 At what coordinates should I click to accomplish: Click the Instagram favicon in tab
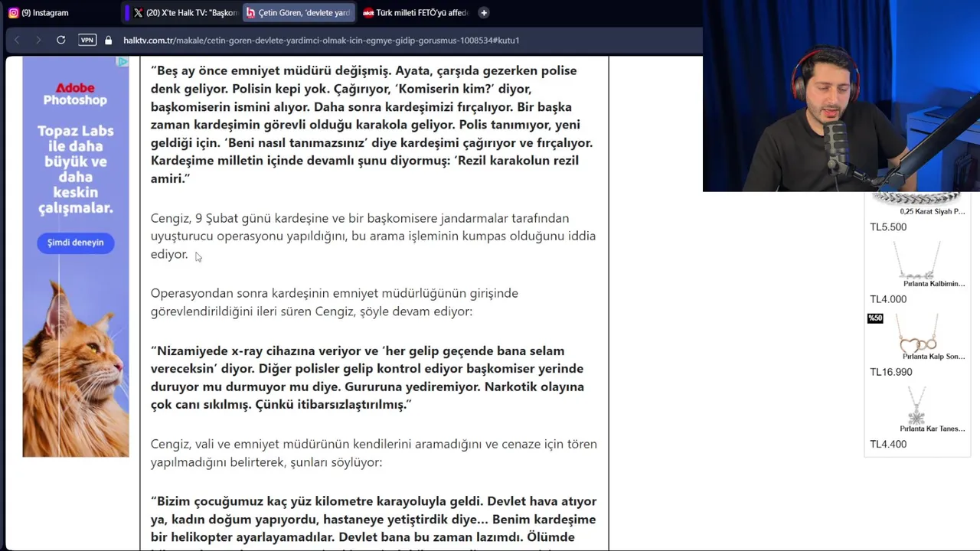(x=13, y=12)
